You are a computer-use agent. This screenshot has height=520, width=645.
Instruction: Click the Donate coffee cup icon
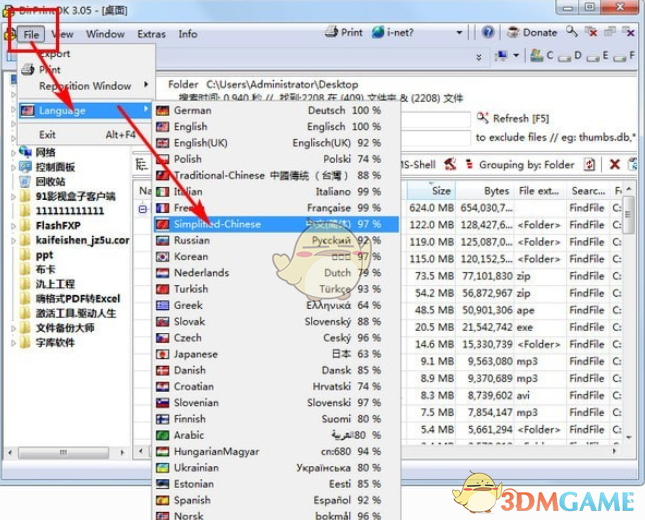(x=513, y=32)
